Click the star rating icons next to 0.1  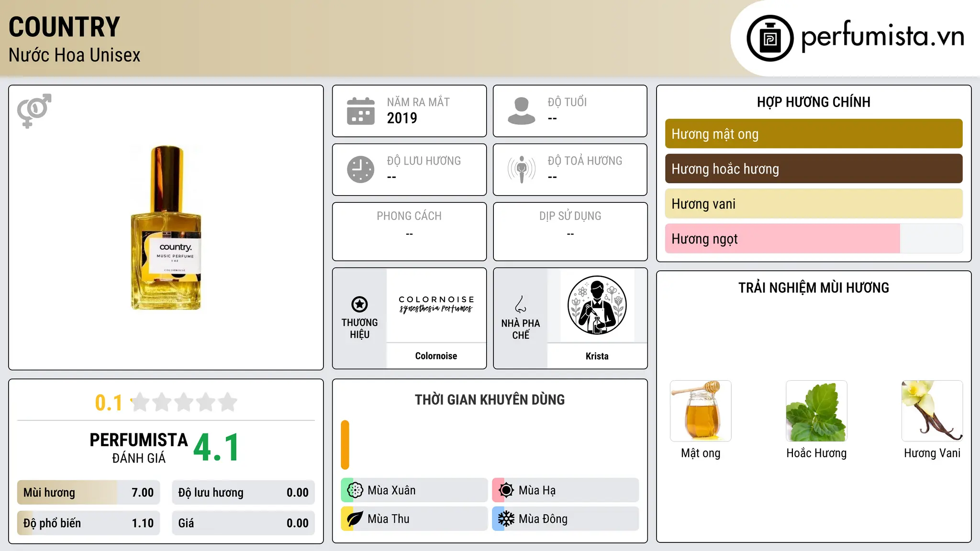coord(184,402)
